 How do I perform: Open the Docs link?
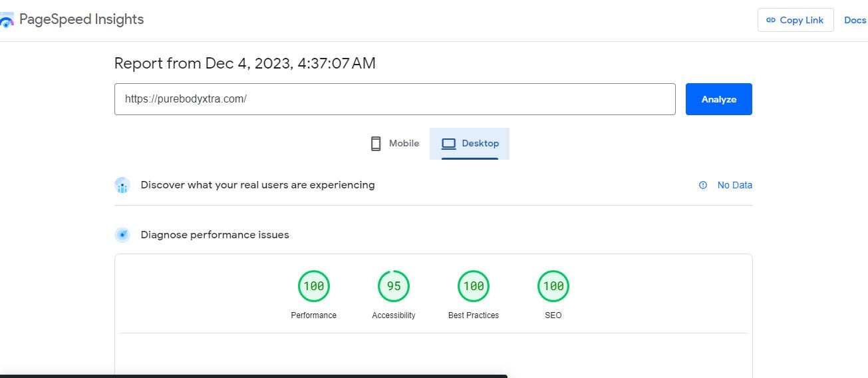click(x=855, y=20)
